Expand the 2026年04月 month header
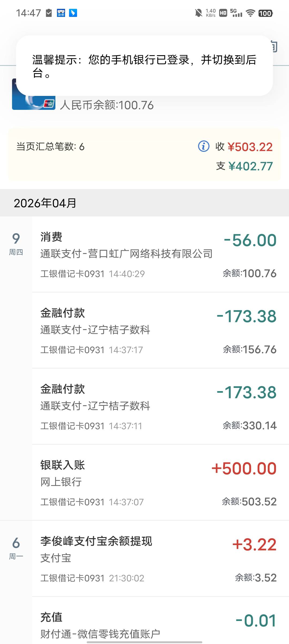This screenshot has width=289, height=644. (x=144, y=203)
